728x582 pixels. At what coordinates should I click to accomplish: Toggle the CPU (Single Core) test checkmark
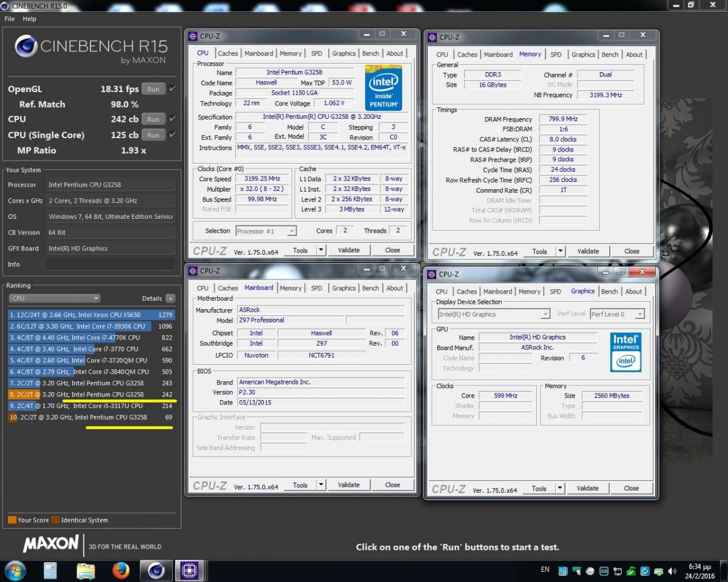click(172, 135)
